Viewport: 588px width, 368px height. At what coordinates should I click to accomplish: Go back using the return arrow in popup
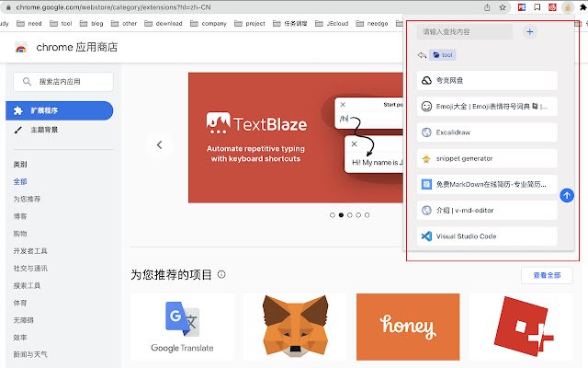(x=422, y=55)
